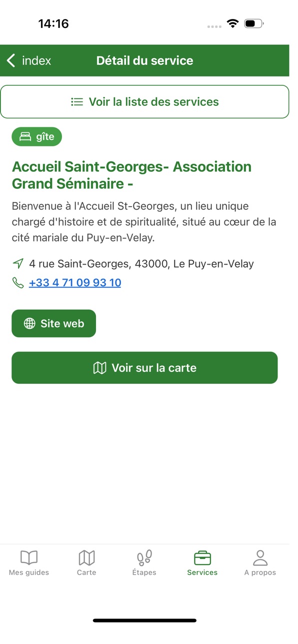Tap the gîte category badge
Viewport: 298px width, 644px height.
click(36, 137)
